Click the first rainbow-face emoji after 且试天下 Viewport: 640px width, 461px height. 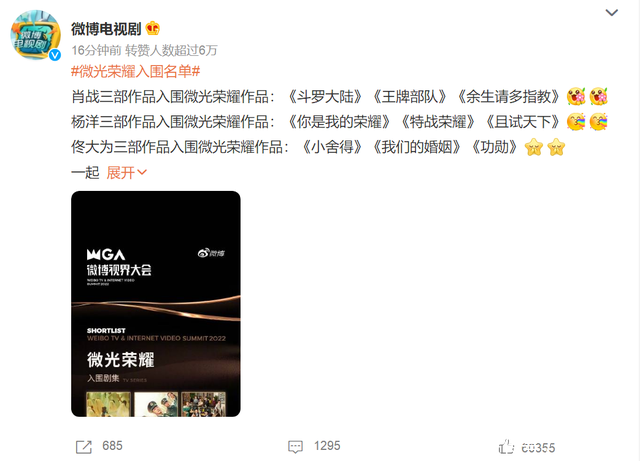pos(576,122)
